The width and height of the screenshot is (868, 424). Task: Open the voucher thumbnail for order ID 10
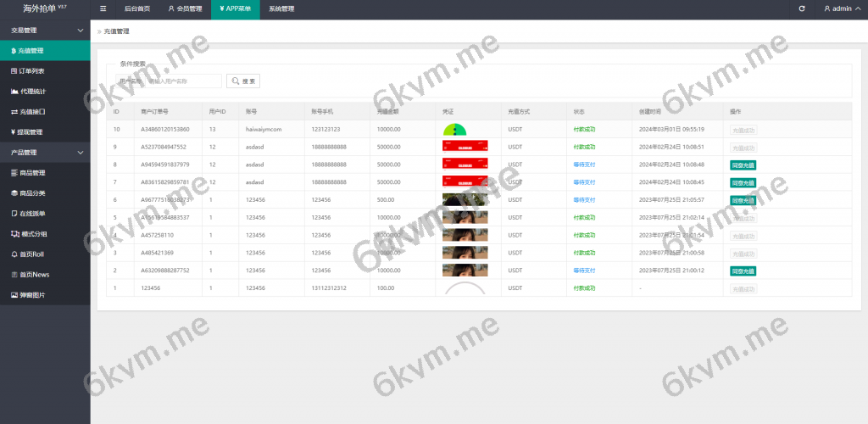(455, 130)
